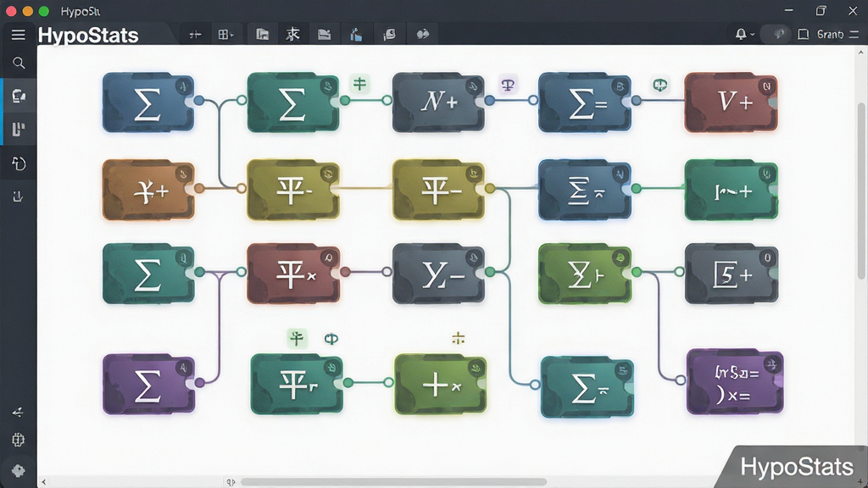The height and width of the screenshot is (488, 868).
Task: Open the hamburger menu
Action: (x=19, y=35)
